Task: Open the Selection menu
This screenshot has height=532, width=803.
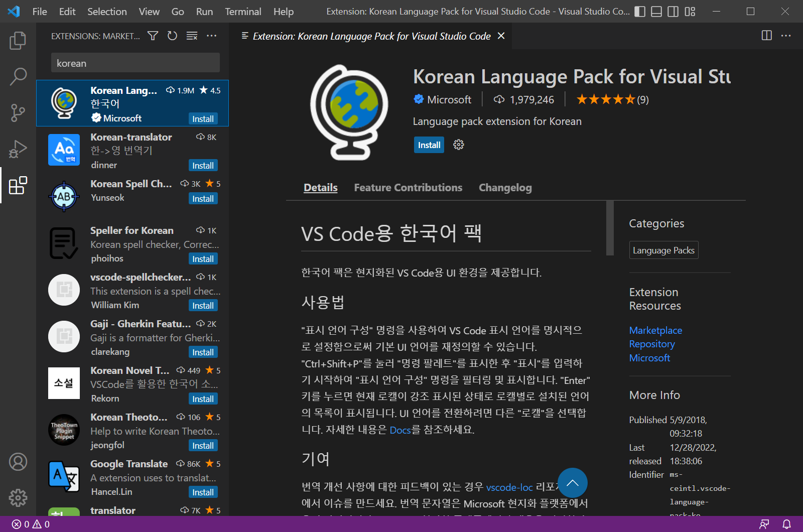Action: pos(107,12)
